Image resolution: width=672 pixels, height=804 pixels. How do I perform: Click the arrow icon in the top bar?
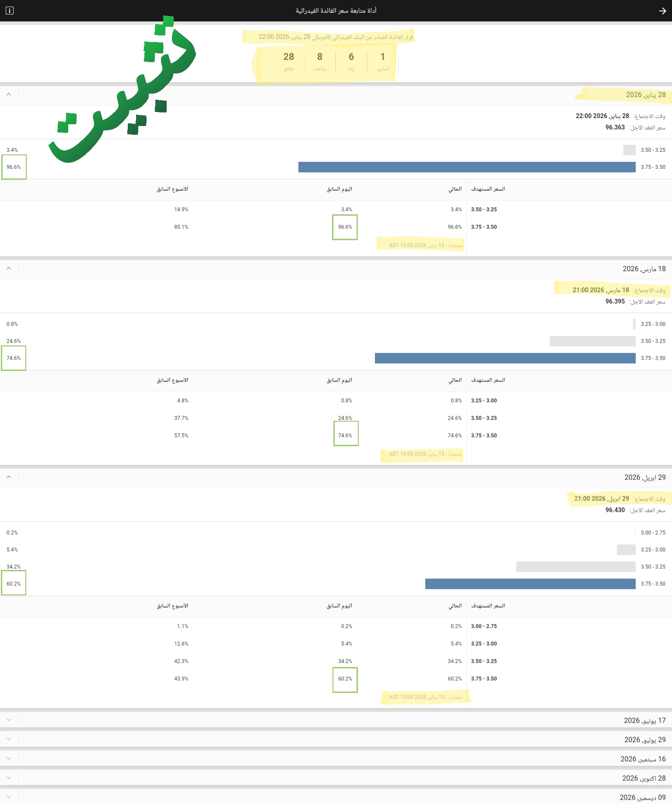662,11
